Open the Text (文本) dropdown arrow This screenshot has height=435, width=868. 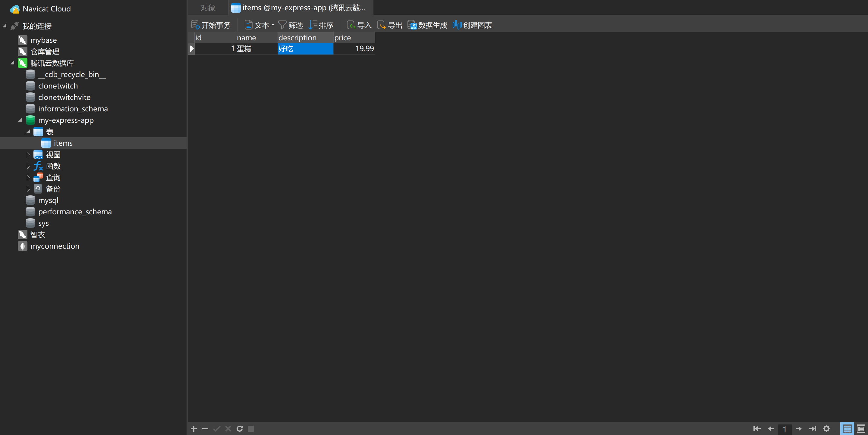273,25
